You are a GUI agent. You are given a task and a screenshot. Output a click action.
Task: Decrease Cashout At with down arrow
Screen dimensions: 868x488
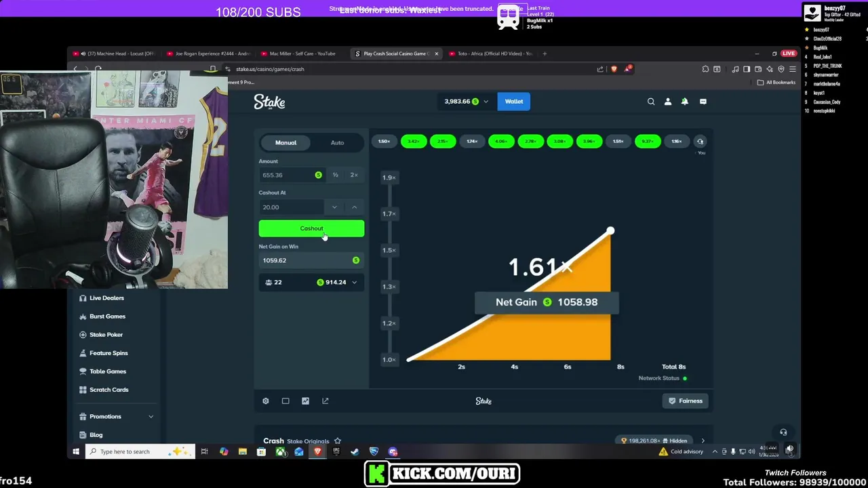tap(334, 207)
